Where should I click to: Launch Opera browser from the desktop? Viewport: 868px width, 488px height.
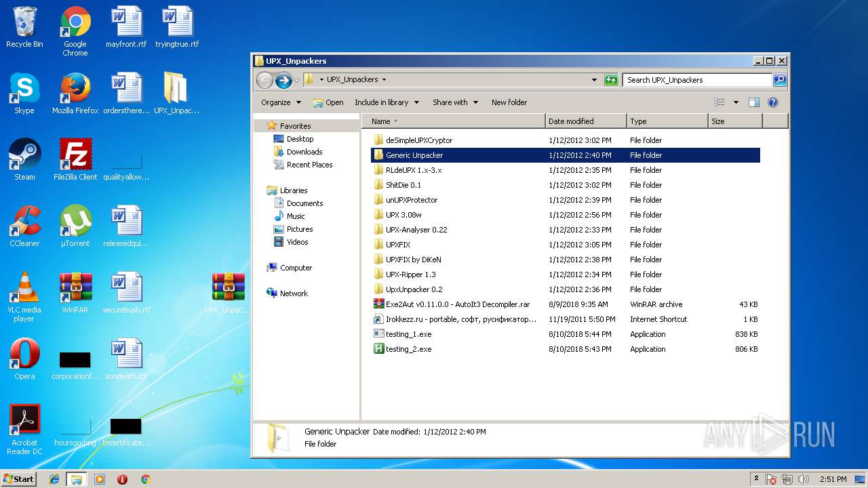click(x=24, y=359)
